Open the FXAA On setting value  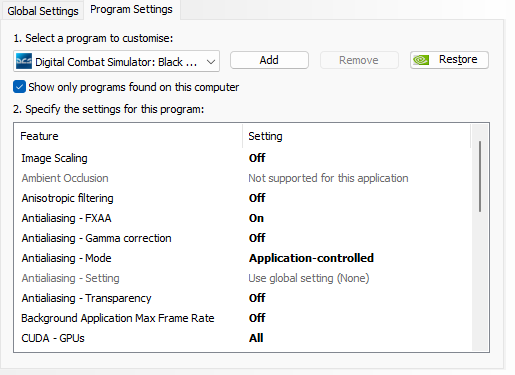coord(256,218)
